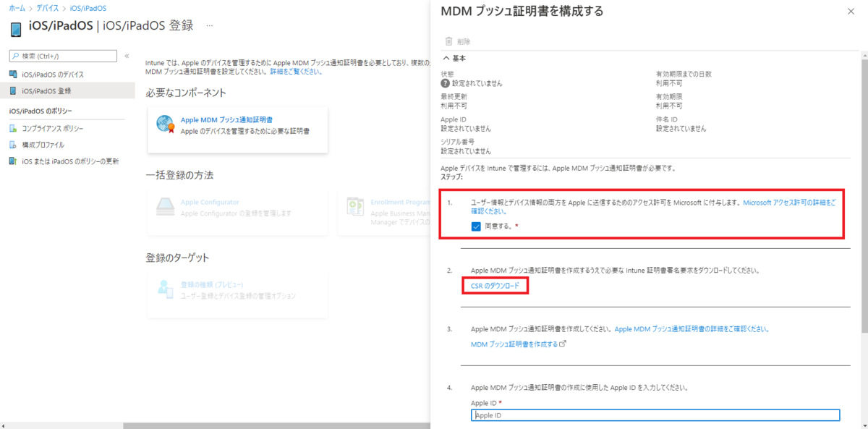Open the ellipsis menu beside page title
The image size is (868, 429).
210,26
